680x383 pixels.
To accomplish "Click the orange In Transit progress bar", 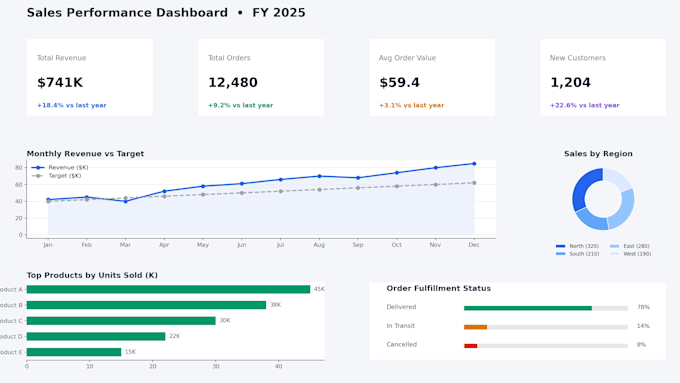I will click(475, 327).
